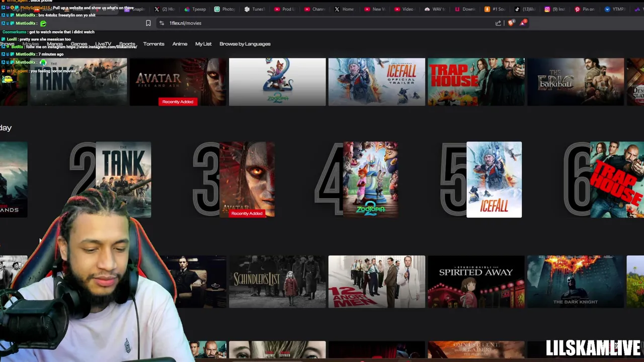Switch to the Трекер browser tab

click(x=195, y=9)
